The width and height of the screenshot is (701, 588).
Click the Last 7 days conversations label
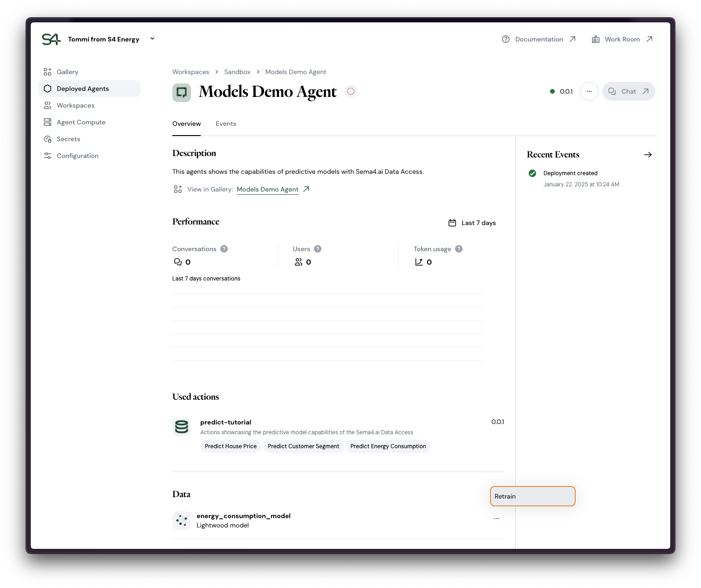(206, 279)
